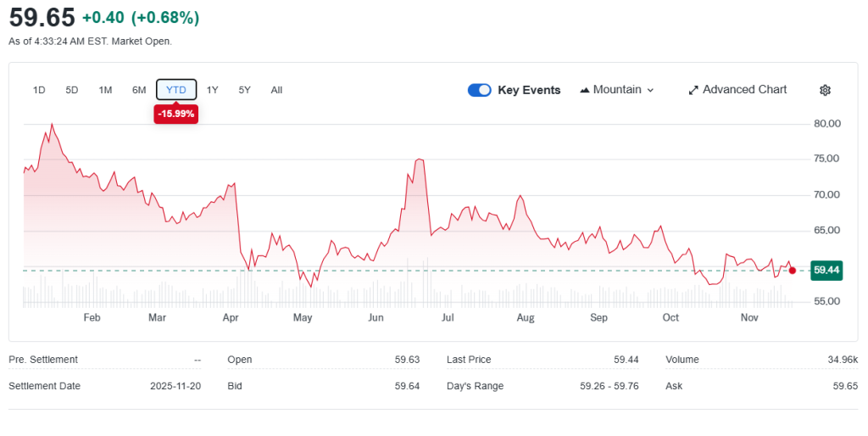Click the Pre. Settlement label
Image resolution: width=868 pixels, height=436 pixels.
click(x=43, y=360)
